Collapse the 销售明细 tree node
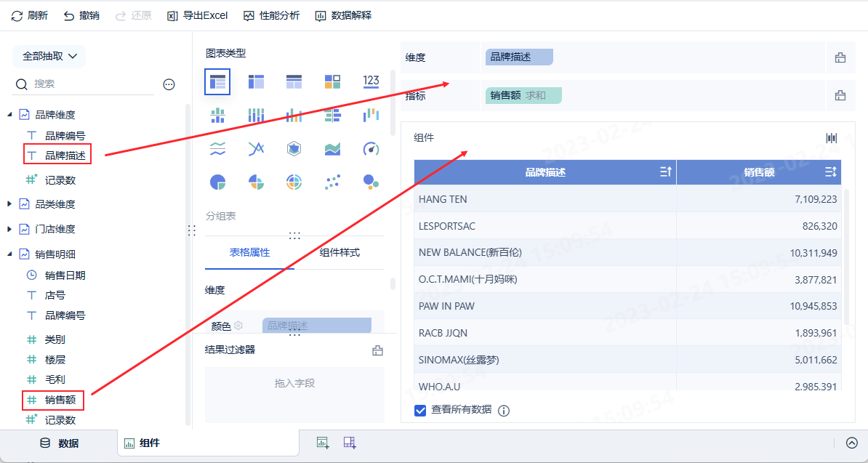This screenshot has height=463, width=868. point(9,254)
